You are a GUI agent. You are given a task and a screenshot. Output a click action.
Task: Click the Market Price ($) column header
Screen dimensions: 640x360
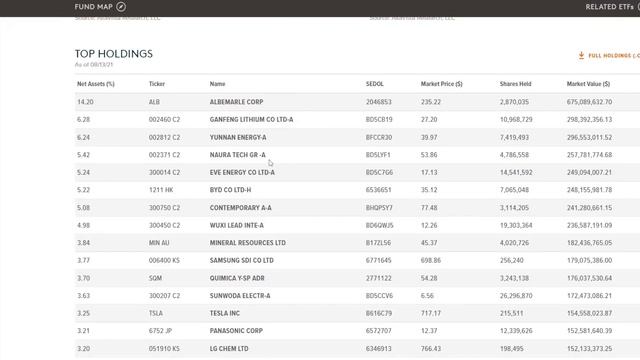(442, 84)
